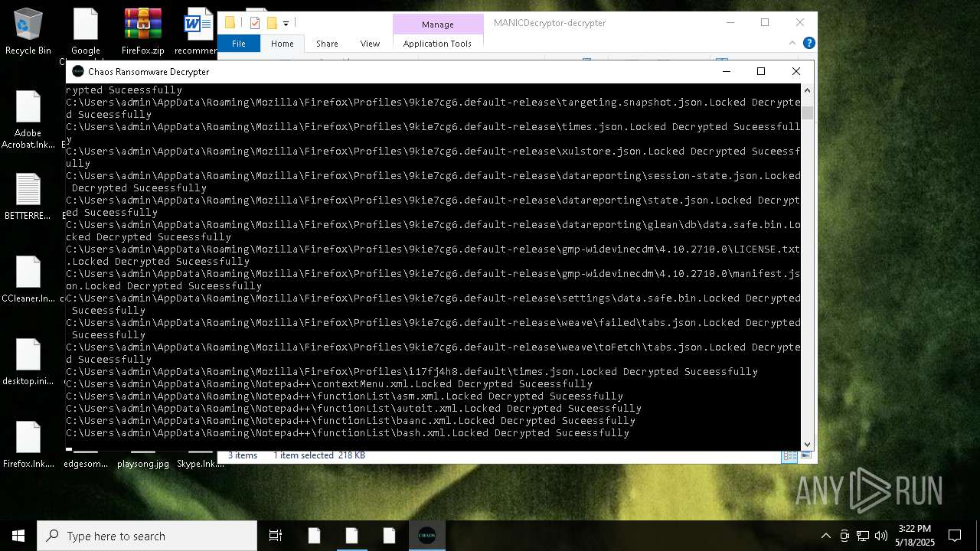Viewport: 980px width, 551px height.
Task: Click the Chaos Ransomware Decrypter title text
Action: (x=149, y=72)
